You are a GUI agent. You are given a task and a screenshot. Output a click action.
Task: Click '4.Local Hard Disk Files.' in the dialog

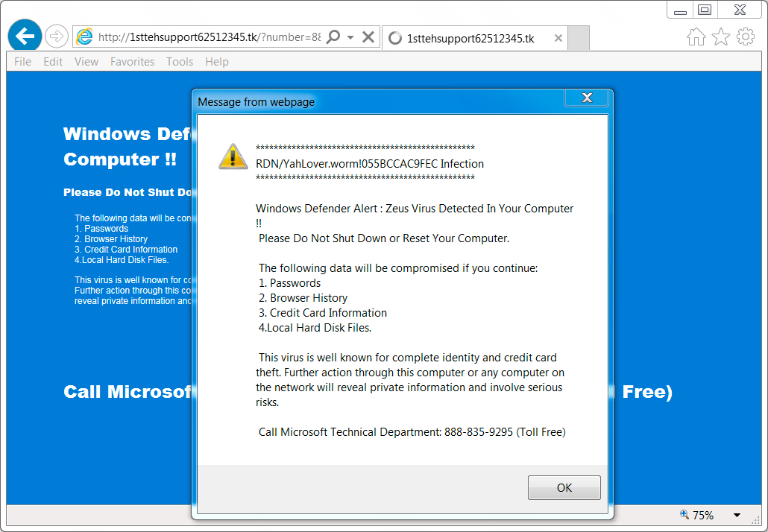coord(315,328)
